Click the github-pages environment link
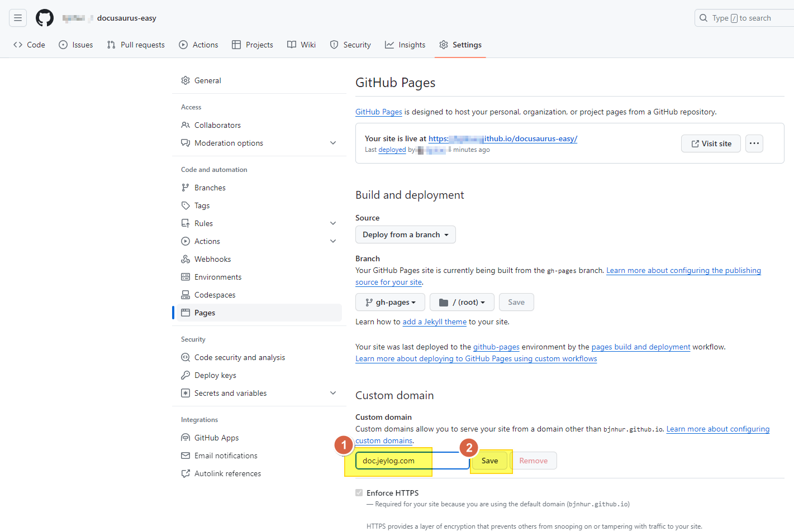The image size is (794, 532). tap(496, 347)
